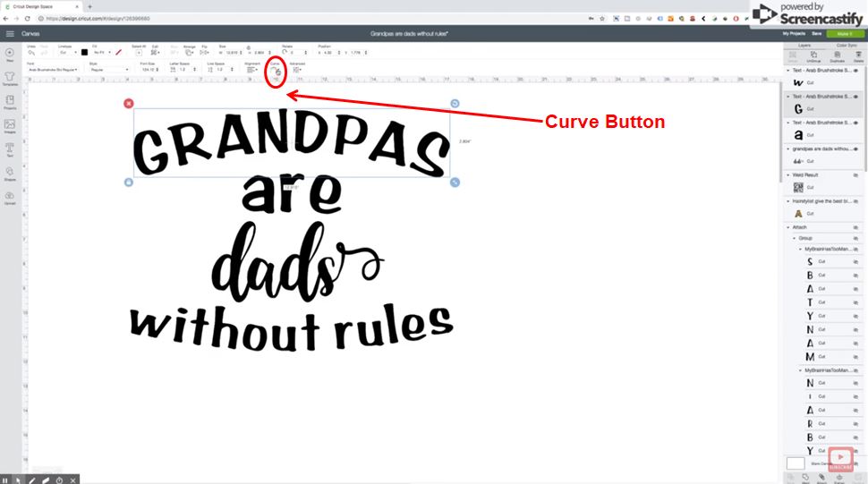The width and height of the screenshot is (868, 484).
Task: Click the lock handle at bottom-left of selection
Action: [x=129, y=182]
